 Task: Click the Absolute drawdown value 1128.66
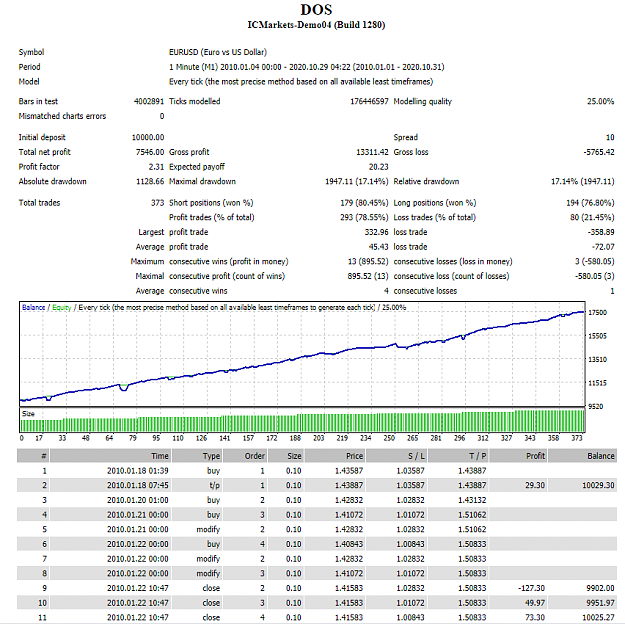150,181
